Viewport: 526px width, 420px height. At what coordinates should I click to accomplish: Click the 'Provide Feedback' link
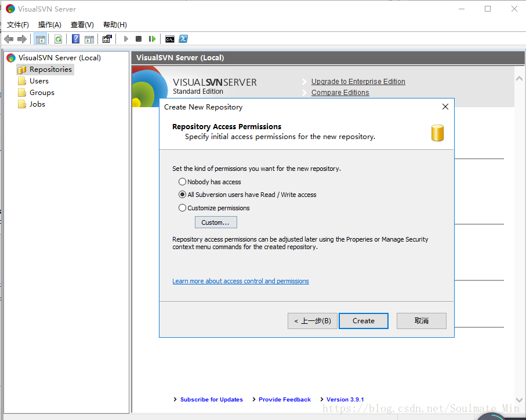coord(285,400)
